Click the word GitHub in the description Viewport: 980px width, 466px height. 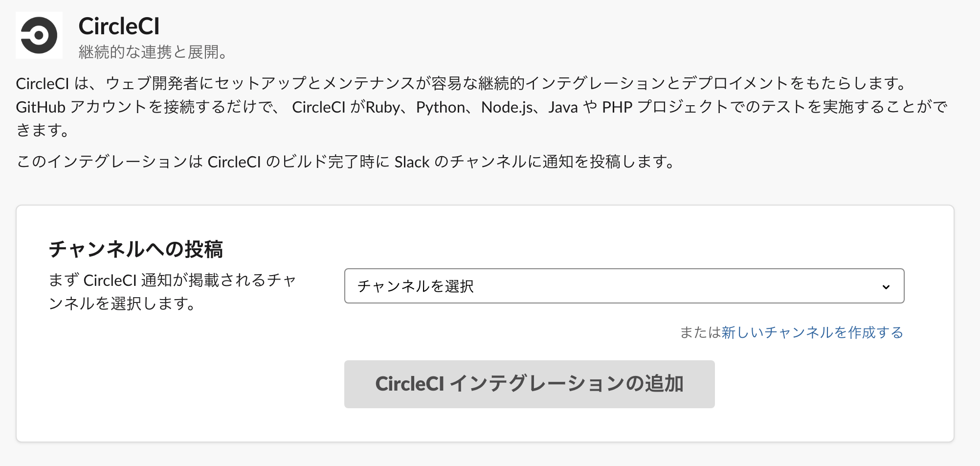pyautogui.click(x=41, y=107)
